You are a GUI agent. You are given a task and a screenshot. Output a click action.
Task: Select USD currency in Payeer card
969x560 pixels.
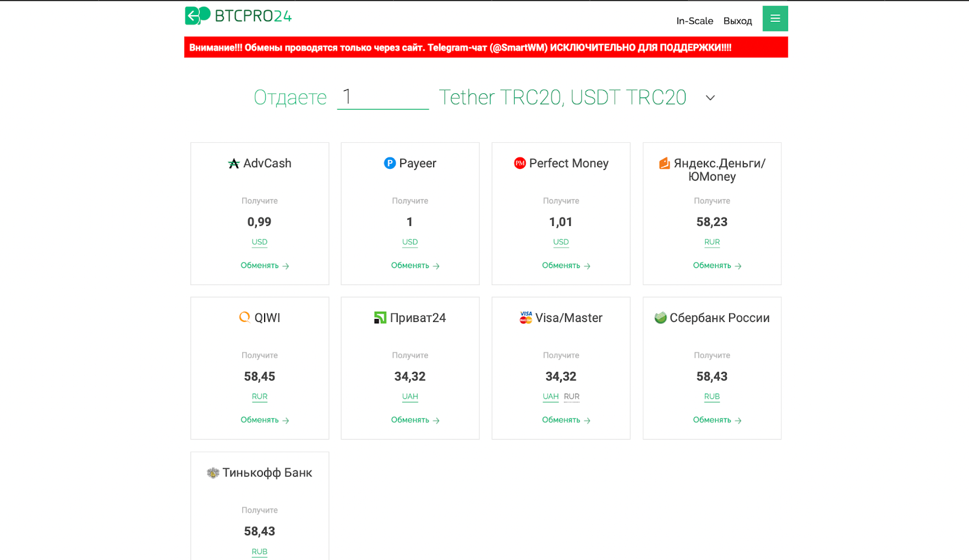410,242
